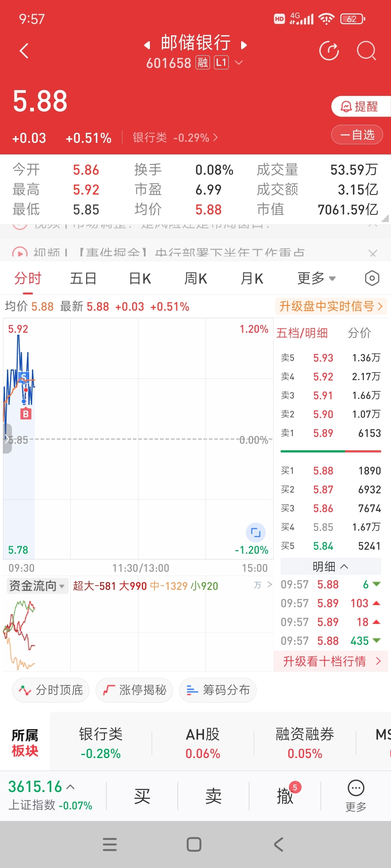This screenshot has height=868, width=391.
Task: Open Android recent apps menu button
Action: (110, 844)
